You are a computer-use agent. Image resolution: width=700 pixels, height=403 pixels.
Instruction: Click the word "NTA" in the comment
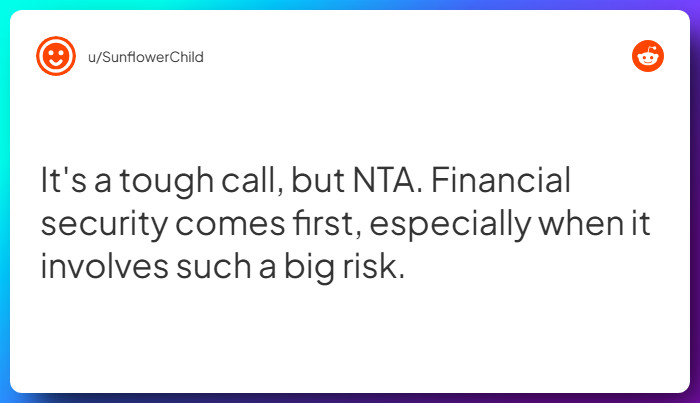[375, 182]
